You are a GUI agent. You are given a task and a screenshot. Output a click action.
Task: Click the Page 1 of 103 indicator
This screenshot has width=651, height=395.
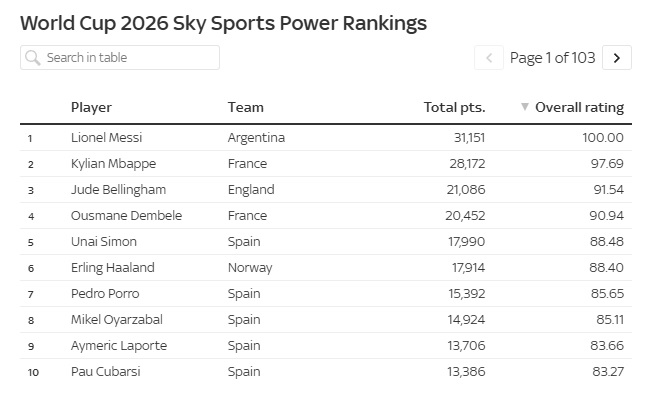(x=553, y=58)
